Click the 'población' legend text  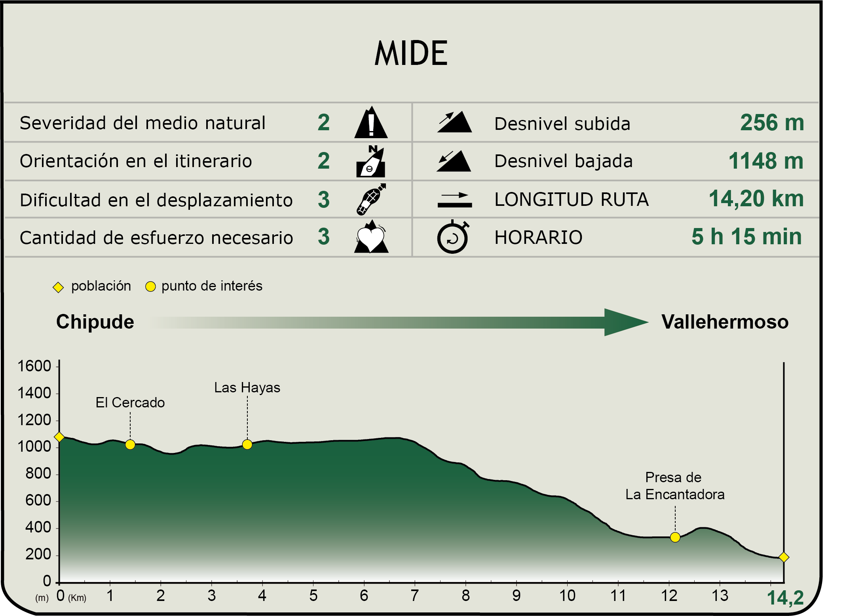click(101, 286)
